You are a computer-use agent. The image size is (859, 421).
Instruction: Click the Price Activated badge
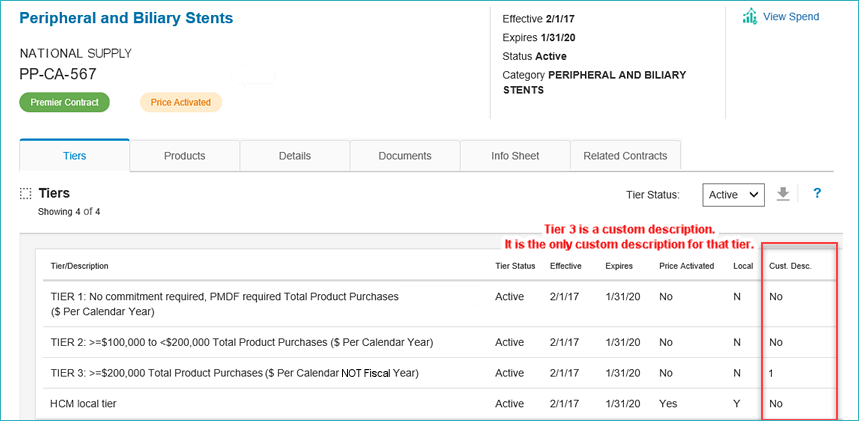click(180, 102)
